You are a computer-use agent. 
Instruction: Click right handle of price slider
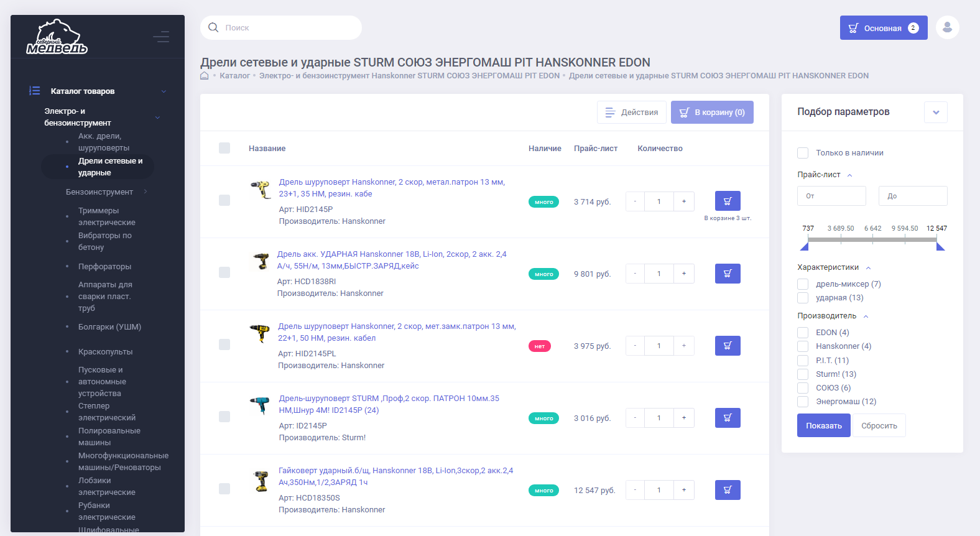[940, 246]
